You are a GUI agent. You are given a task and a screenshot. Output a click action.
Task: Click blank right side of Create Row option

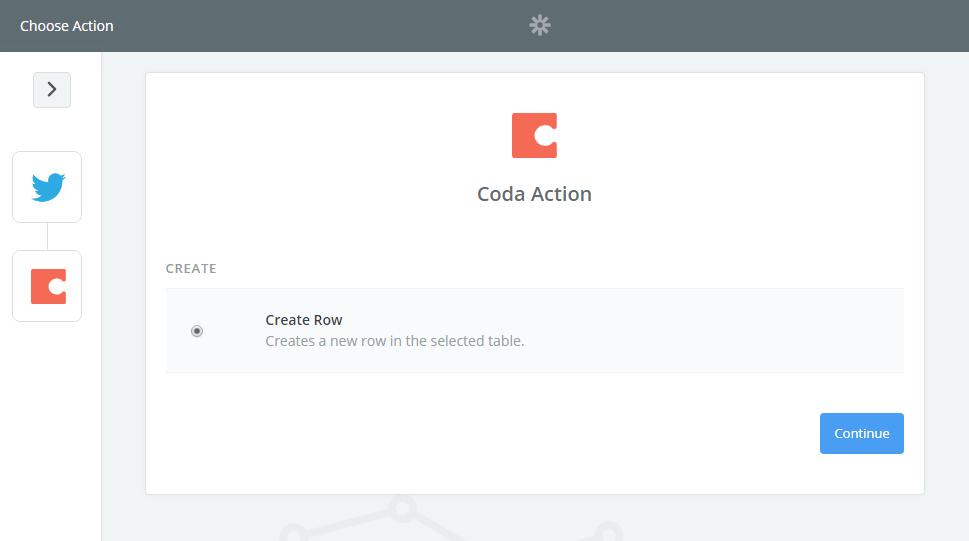coord(750,331)
